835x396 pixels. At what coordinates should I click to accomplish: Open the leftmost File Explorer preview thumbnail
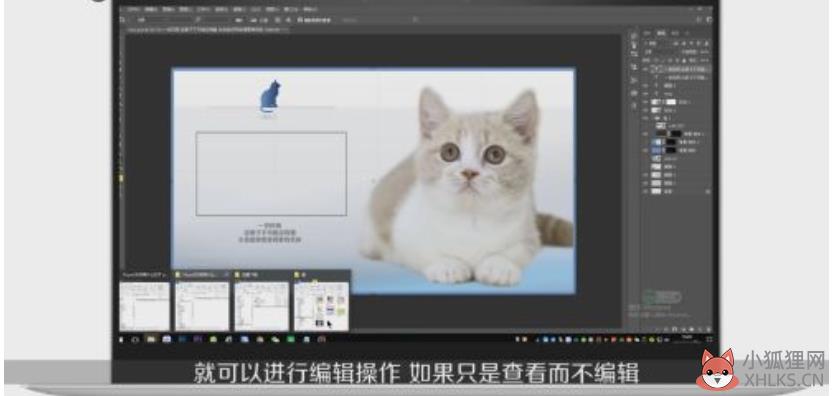coord(145,306)
